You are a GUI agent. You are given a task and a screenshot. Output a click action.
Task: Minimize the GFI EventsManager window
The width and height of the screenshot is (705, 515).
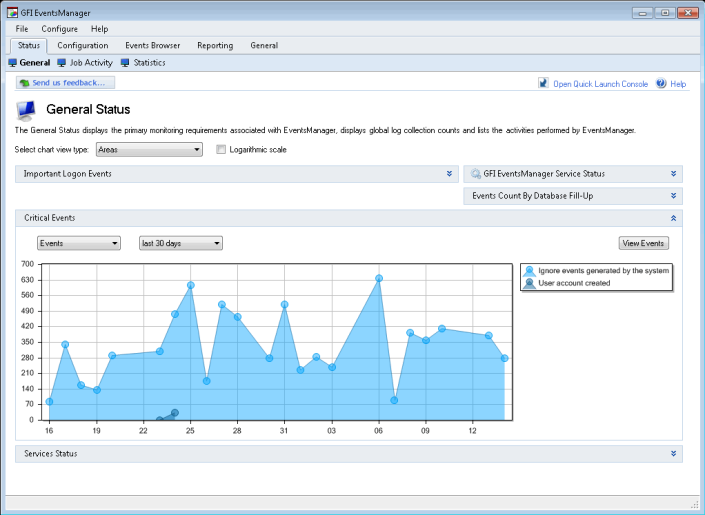pos(643,13)
